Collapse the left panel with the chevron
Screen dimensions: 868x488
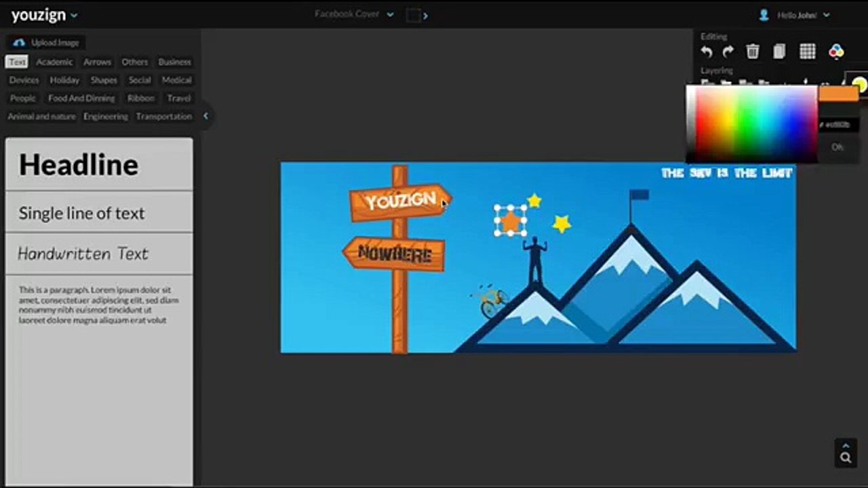point(205,116)
